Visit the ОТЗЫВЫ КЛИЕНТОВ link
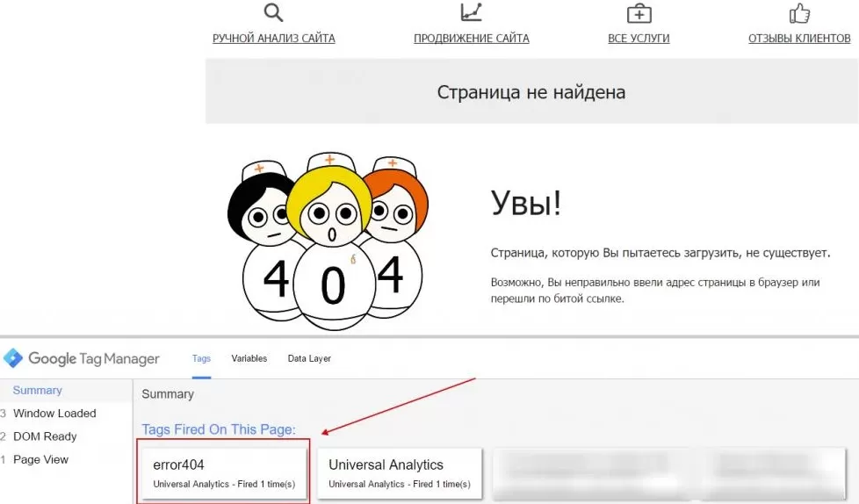 (x=799, y=39)
